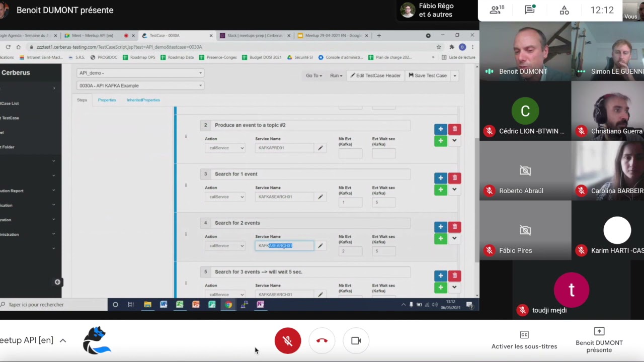This screenshot has height=362, width=644.
Task: Open the dropdown caret beside Save Test Case
Action: pos(454,75)
